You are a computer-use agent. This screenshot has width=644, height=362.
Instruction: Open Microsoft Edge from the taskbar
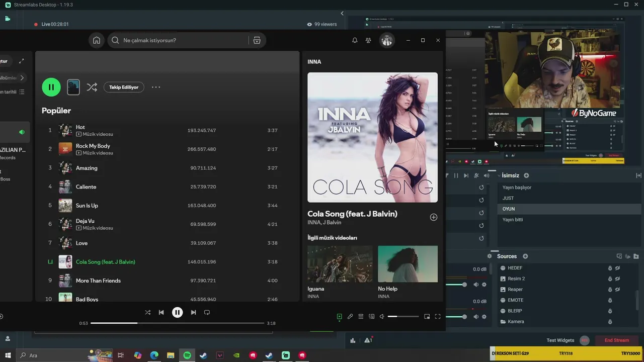coord(154,355)
